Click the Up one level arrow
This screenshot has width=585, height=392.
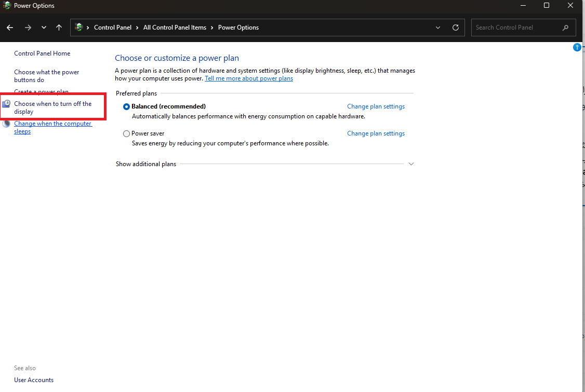[x=59, y=28]
